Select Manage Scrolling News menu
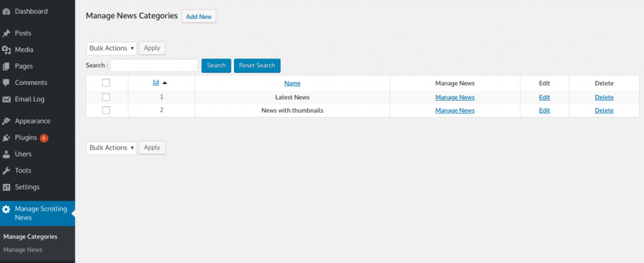Image resolution: width=644 pixels, height=263 pixels. point(37,213)
